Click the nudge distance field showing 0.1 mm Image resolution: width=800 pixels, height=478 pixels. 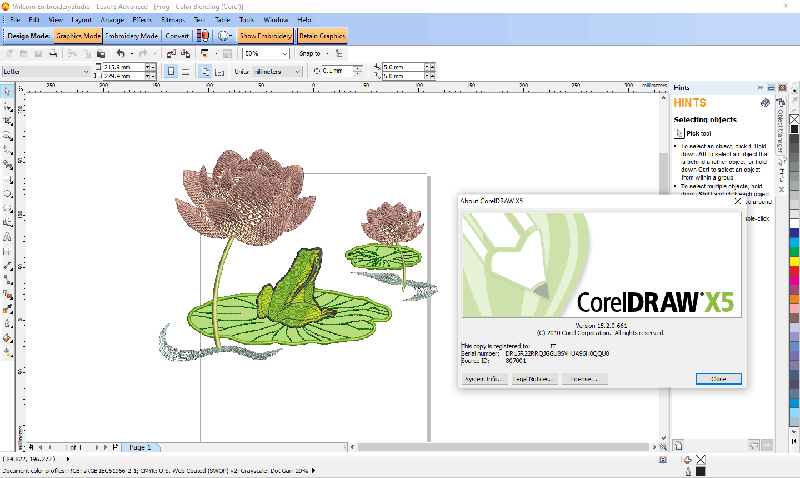click(337, 71)
